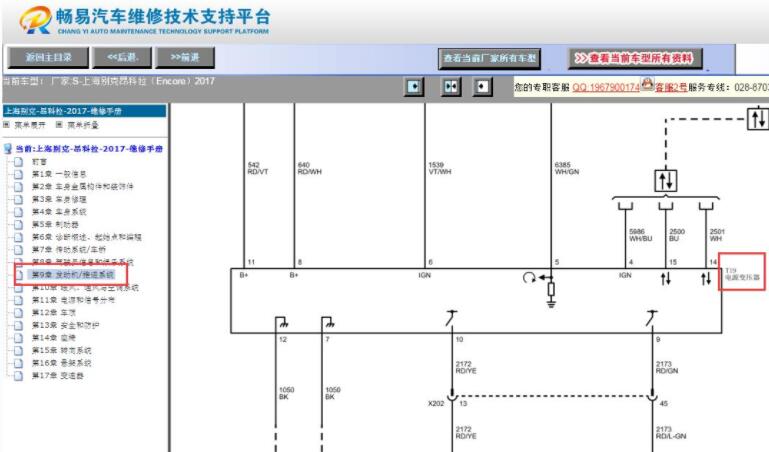This screenshot has width=769, height=452.
Task: Click the page icon beside 第6章
Action: tap(18, 237)
